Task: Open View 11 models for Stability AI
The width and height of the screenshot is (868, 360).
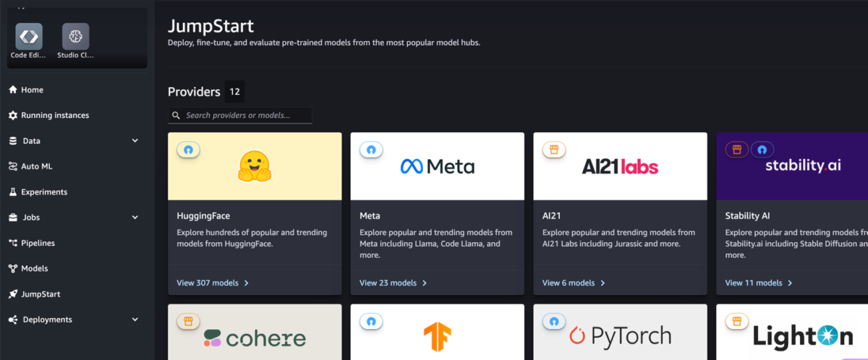Action: coord(759,283)
